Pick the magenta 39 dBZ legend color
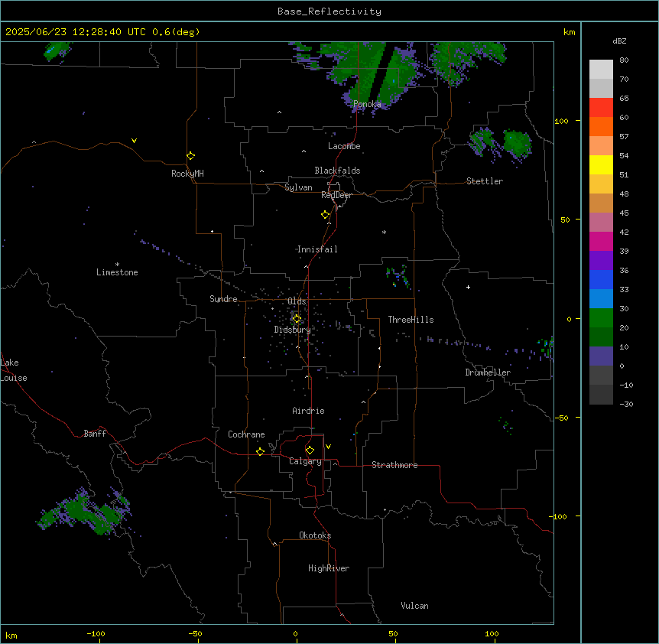This screenshot has height=644, width=659. (x=601, y=241)
